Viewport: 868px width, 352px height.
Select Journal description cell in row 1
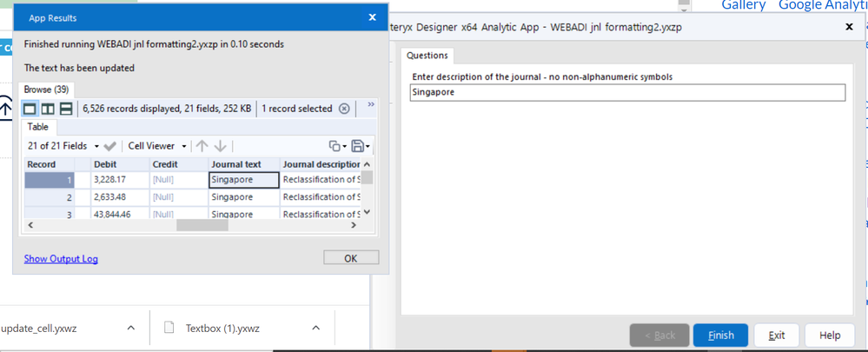(321, 180)
